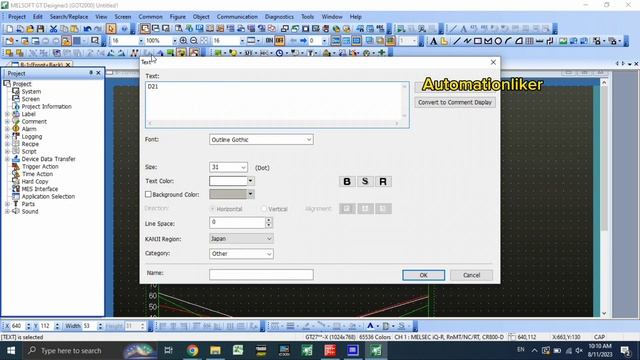The height and width of the screenshot is (360, 640).
Task: Expand the Sound node in Project tree
Action: click(7, 211)
